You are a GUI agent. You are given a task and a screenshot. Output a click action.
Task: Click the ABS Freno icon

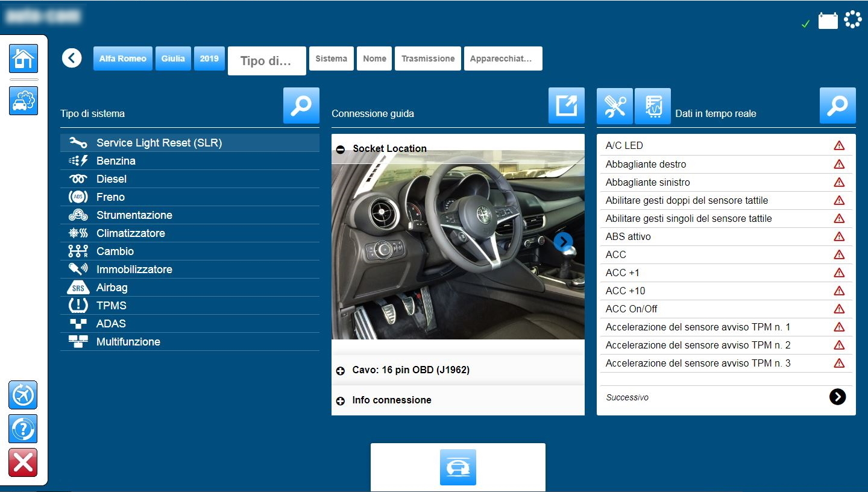tap(78, 197)
